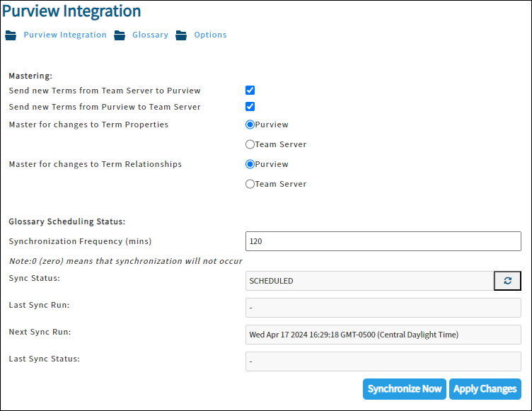Click the Purview Integration page heading
The image size is (532, 411).
pos(71,11)
